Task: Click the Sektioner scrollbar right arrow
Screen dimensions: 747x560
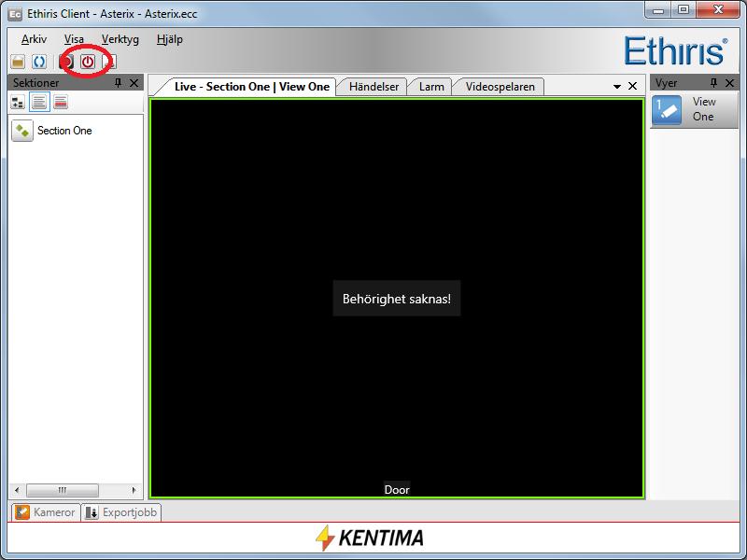Action: click(x=134, y=490)
